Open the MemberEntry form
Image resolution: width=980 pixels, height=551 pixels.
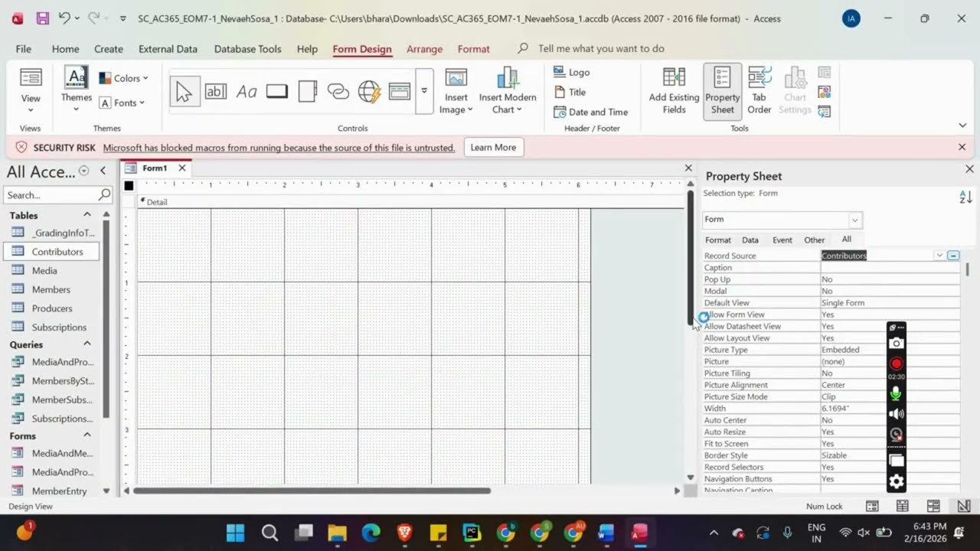(x=51, y=491)
